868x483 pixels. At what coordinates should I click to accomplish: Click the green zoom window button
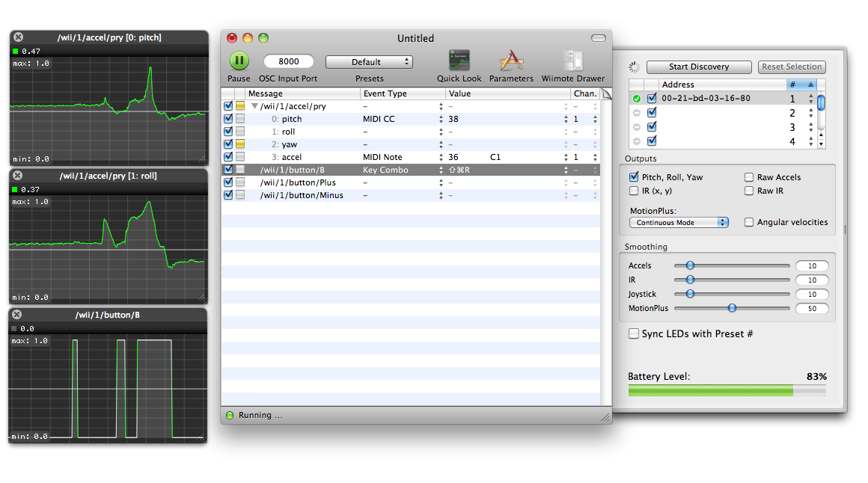(x=263, y=38)
